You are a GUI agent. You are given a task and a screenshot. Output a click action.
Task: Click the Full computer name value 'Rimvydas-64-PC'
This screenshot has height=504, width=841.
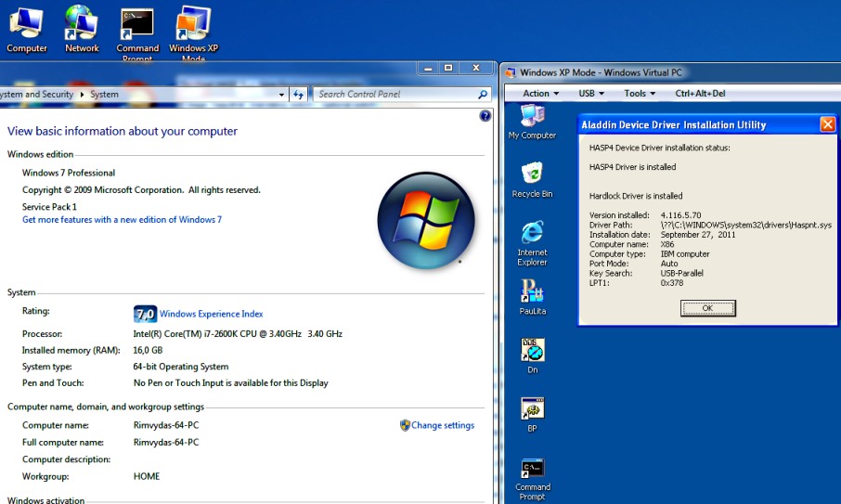166,443
